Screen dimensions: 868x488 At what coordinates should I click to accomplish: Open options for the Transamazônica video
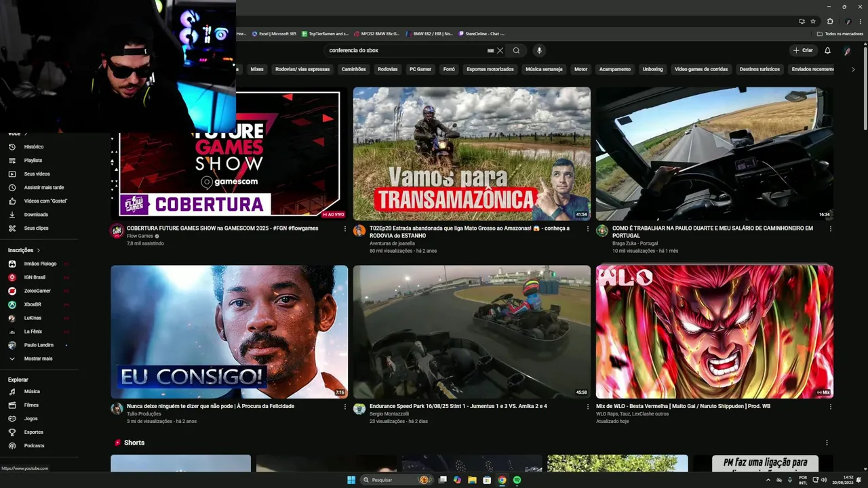[588, 228]
